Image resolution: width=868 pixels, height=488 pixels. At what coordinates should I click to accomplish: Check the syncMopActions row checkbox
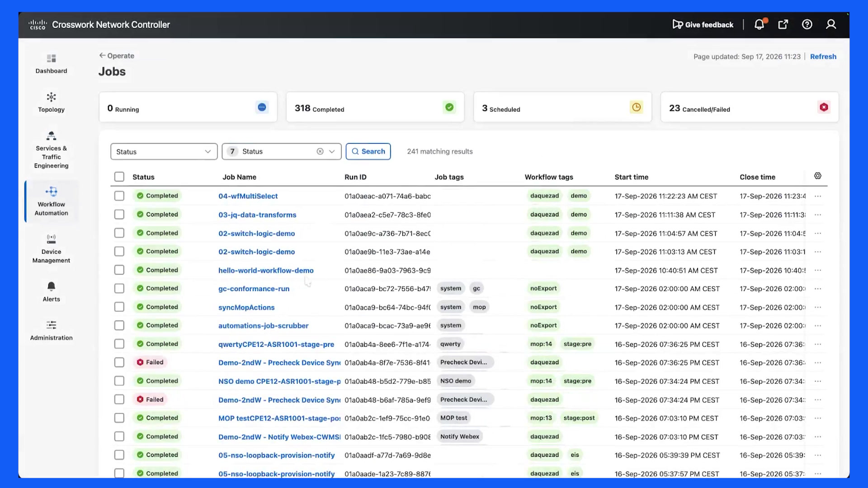tap(119, 307)
